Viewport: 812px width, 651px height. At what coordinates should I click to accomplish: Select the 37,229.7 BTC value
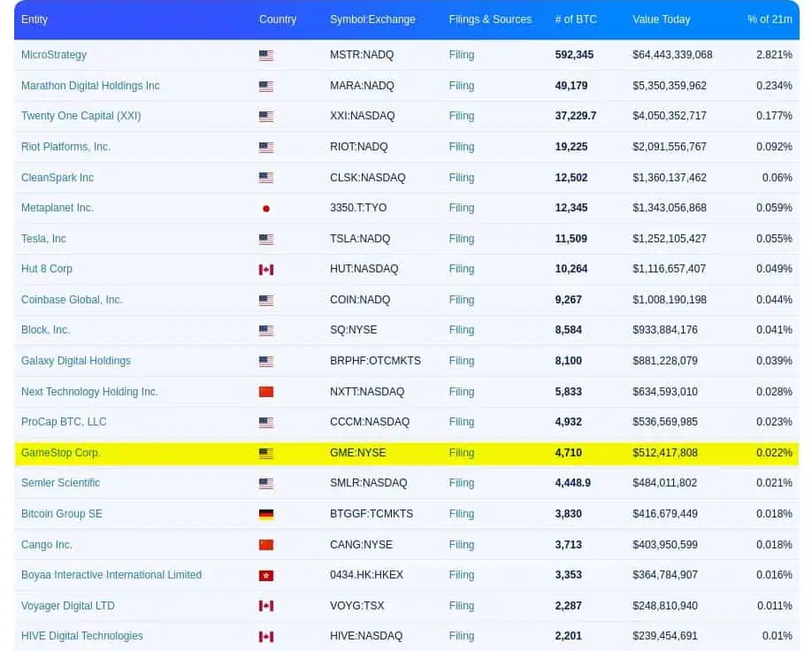[x=575, y=116]
